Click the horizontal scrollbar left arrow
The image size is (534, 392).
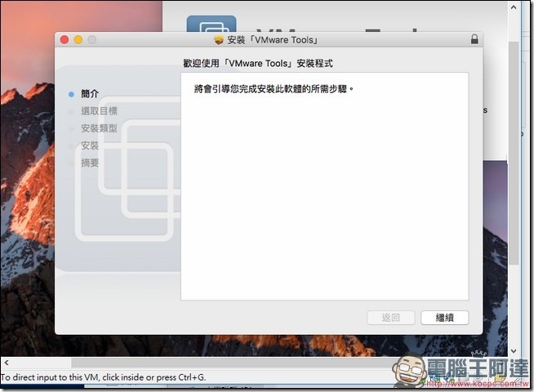point(7,363)
